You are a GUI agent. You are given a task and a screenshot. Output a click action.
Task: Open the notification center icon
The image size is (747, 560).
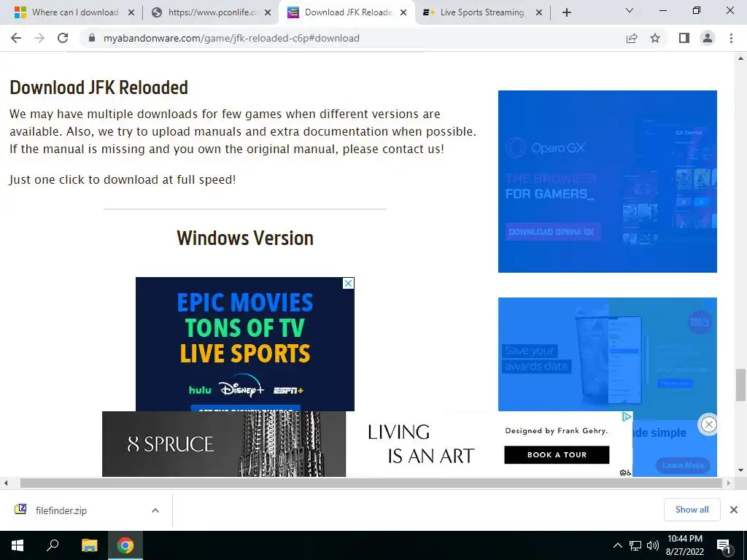click(724, 545)
